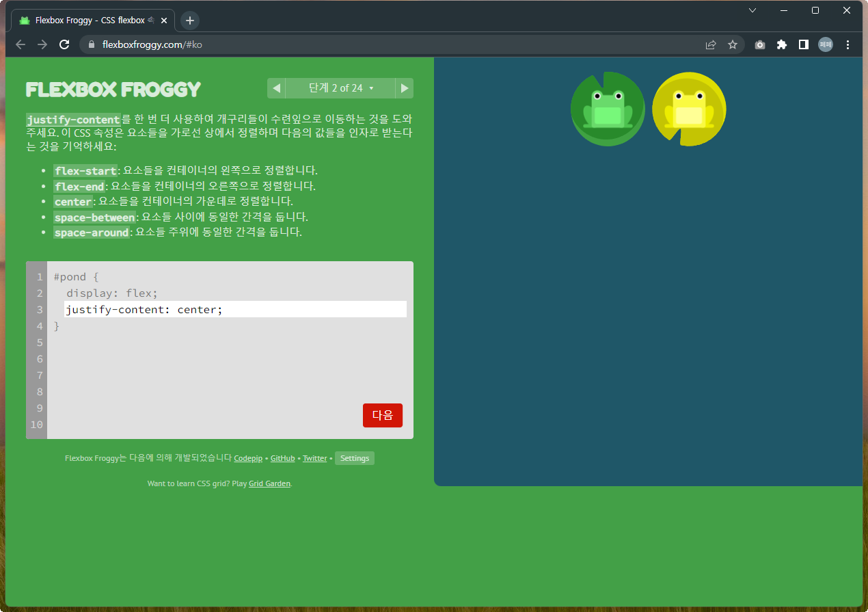
Task: Click the #pond { code line
Action: tap(77, 277)
